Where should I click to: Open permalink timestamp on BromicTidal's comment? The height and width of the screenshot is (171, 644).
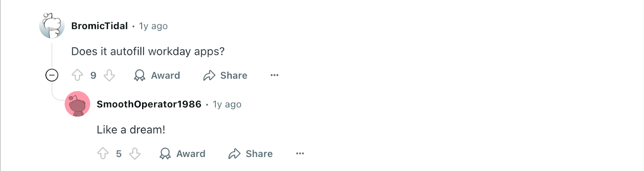153,26
